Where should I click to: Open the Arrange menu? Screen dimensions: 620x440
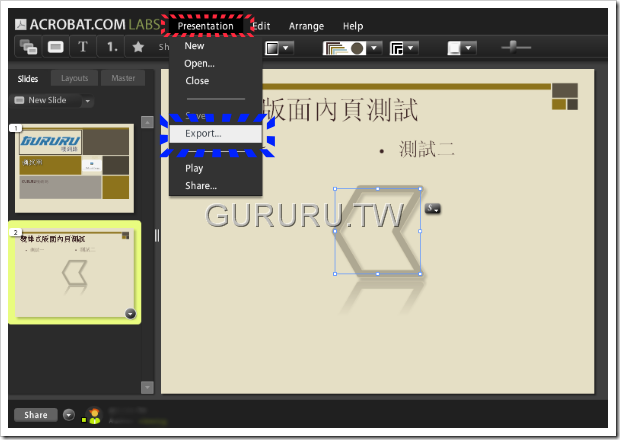coord(306,26)
